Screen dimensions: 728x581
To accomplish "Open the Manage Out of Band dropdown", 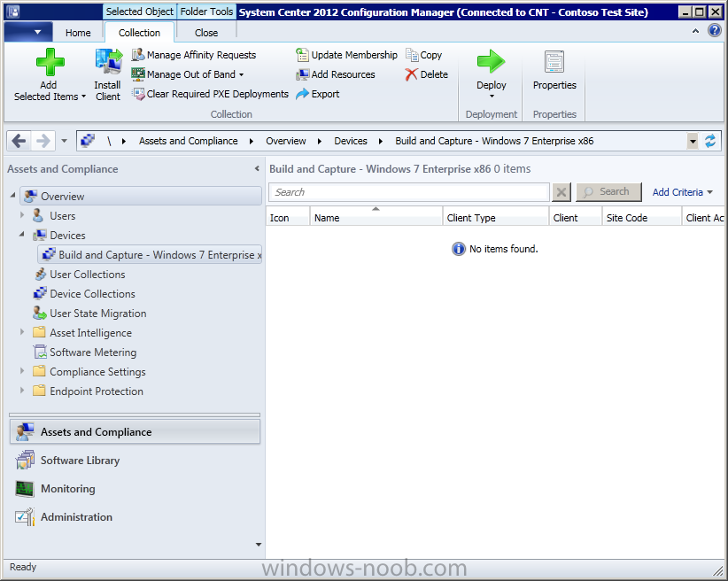I will tap(188, 74).
